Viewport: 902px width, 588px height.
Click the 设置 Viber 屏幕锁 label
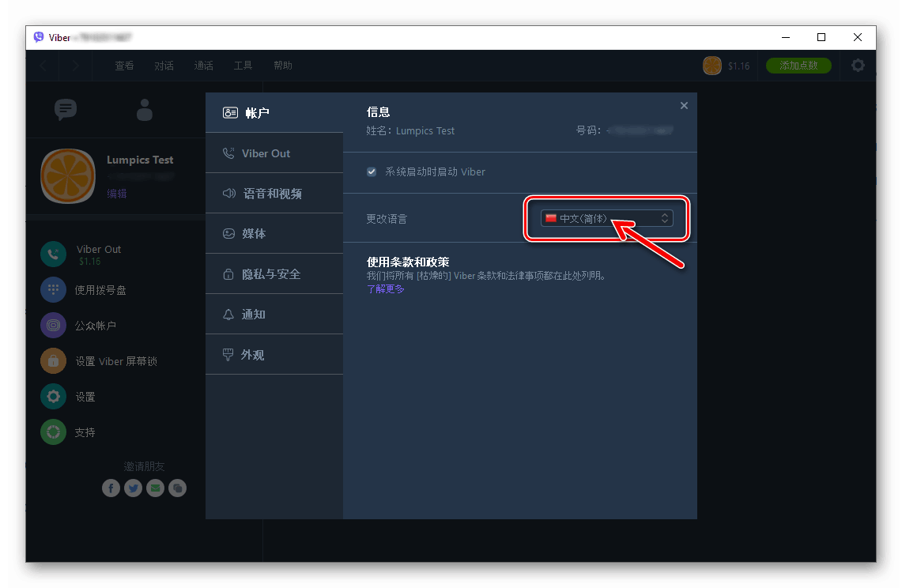[116, 361]
